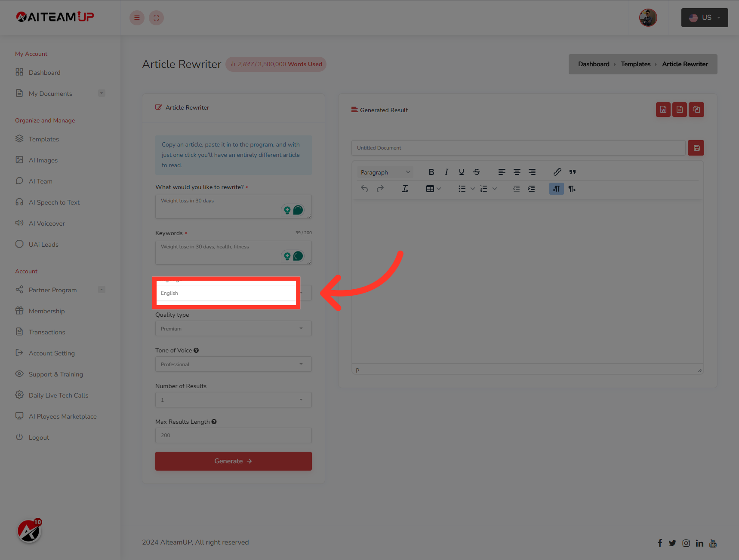Toggle bold formatting in the editor
Image resolution: width=739 pixels, height=560 pixels.
tap(431, 172)
